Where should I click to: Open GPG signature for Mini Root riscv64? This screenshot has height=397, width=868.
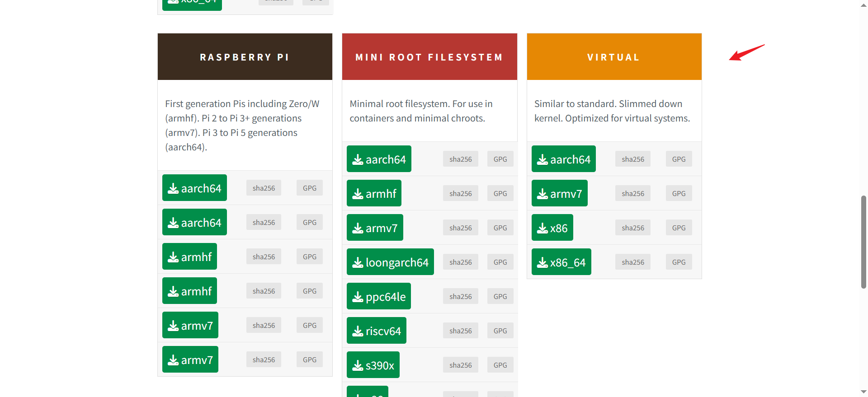tap(500, 331)
